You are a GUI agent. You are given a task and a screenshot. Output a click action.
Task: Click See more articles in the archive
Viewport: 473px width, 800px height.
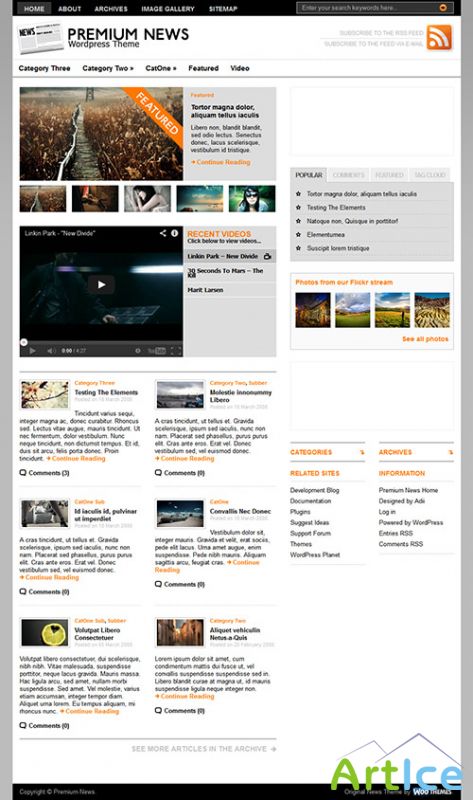point(204,749)
